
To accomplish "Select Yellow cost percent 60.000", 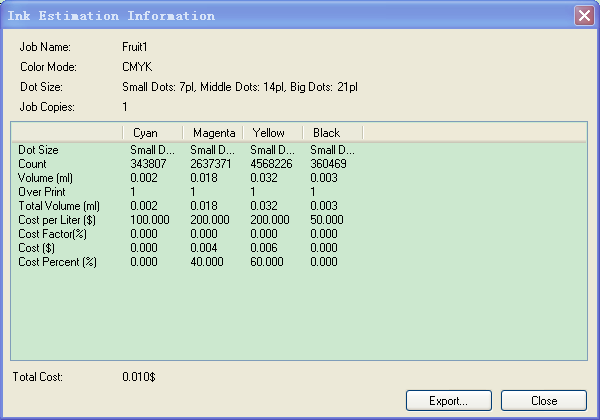I will coord(268,261).
